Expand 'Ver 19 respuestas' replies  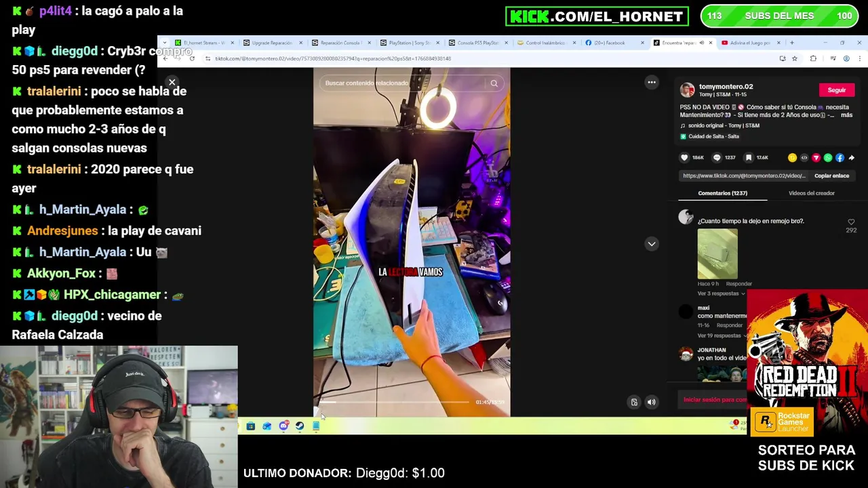pos(721,335)
